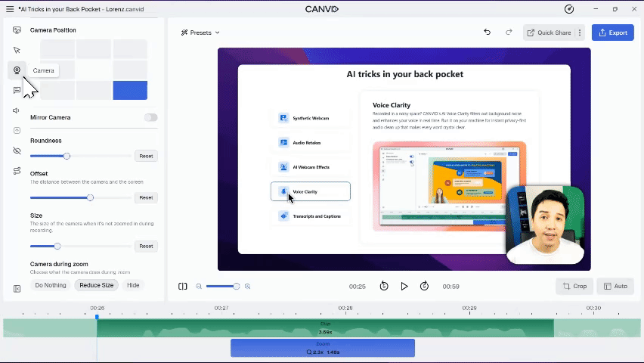Play the video preview
644x363 pixels.
click(x=404, y=287)
